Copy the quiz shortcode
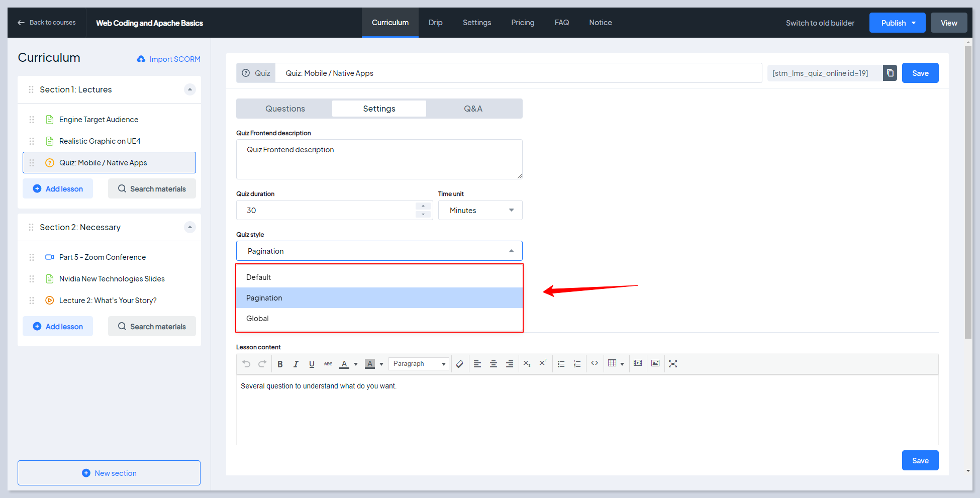980x498 pixels. 890,73
